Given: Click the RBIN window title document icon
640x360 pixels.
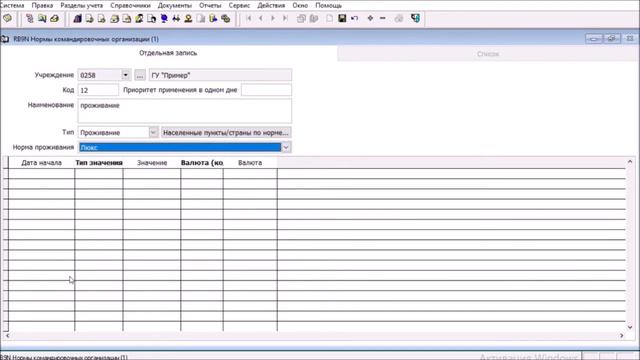Looking at the screenshot, I should 5,39.
